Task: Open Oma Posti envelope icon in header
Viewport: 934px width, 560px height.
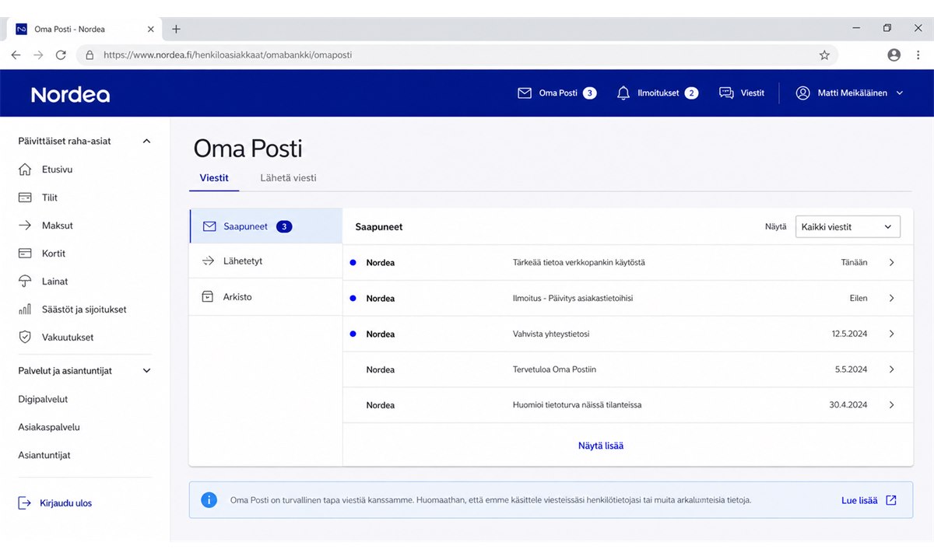Action: pyautogui.click(x=525, y=93)
